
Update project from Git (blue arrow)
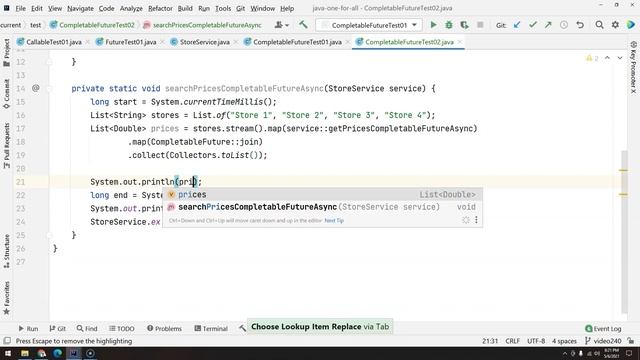517,25
